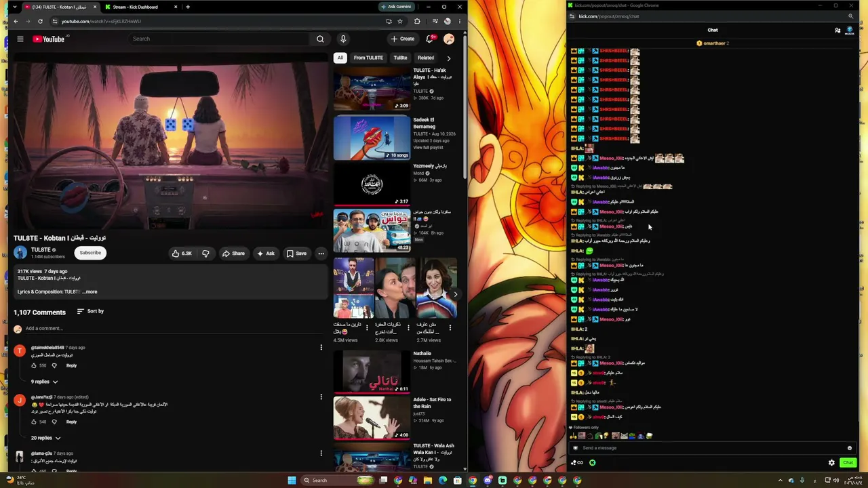Open Chrome three-dot menu in YouTube window
Screen dimensions: 868x488
click(x=460, y=21)
